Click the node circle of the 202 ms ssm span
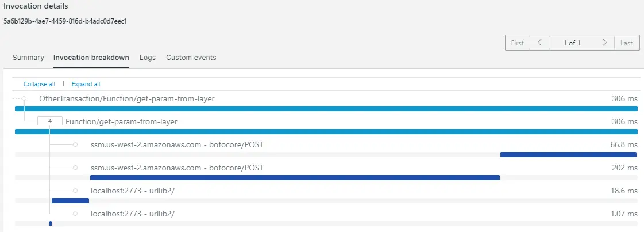 pos(75,168)
